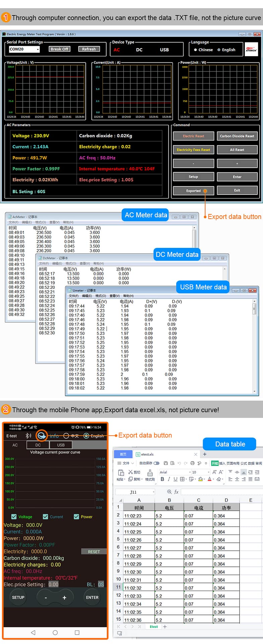This screenshot has width=263, height=644.
Task: Select English radio in E-test app
Action: 86,436
